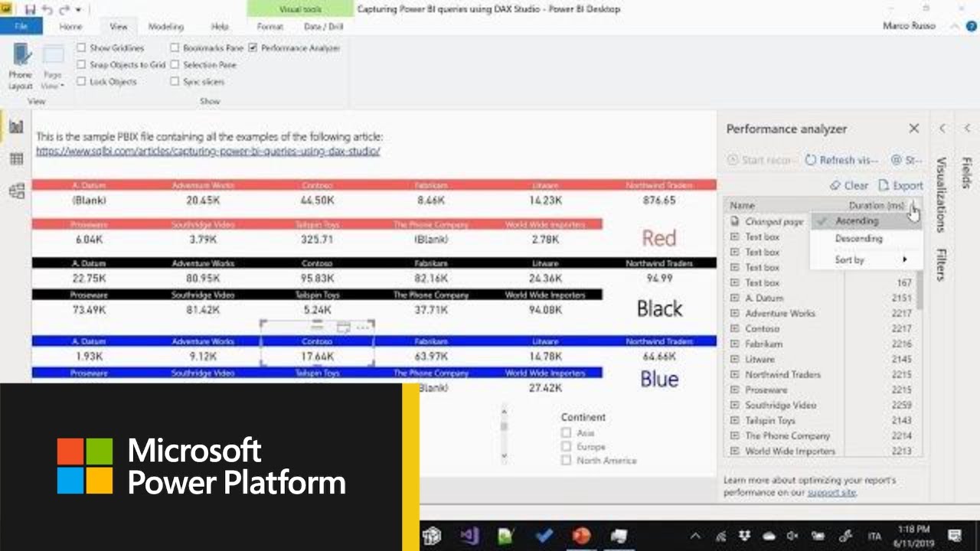Image resolution: width=980 pixels, height=551 pixels.
Task: Check the Europe continent checkbox
Action: point(567,446)
